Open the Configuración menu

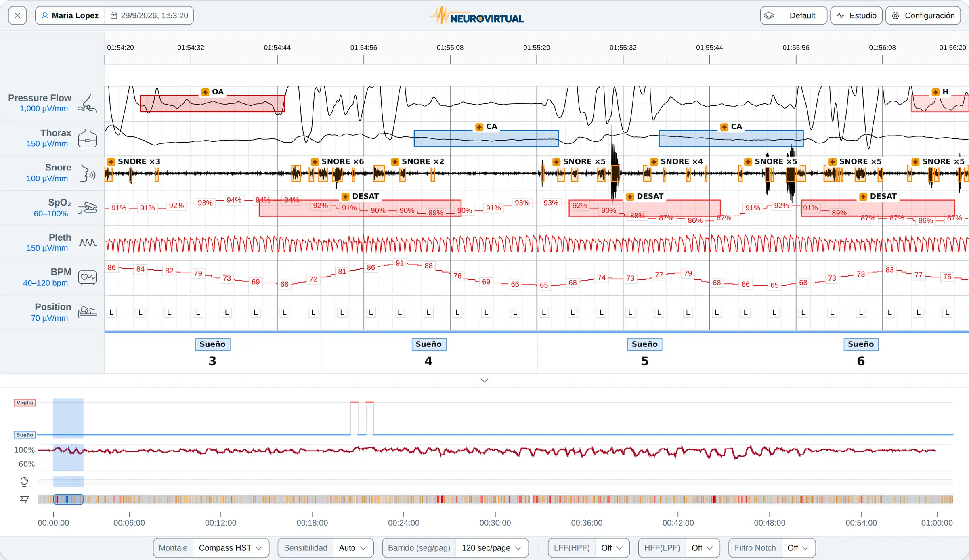coord(923,15)
